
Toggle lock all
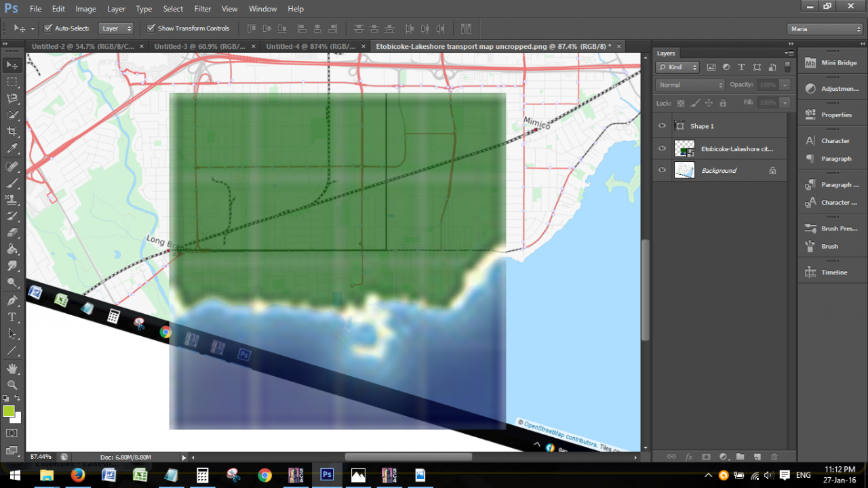[723, 103]
